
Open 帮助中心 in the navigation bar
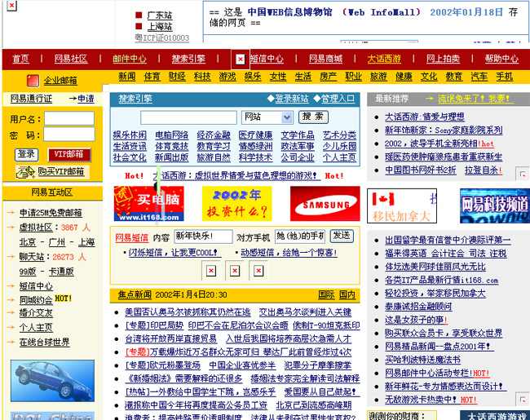coord(501,59)
